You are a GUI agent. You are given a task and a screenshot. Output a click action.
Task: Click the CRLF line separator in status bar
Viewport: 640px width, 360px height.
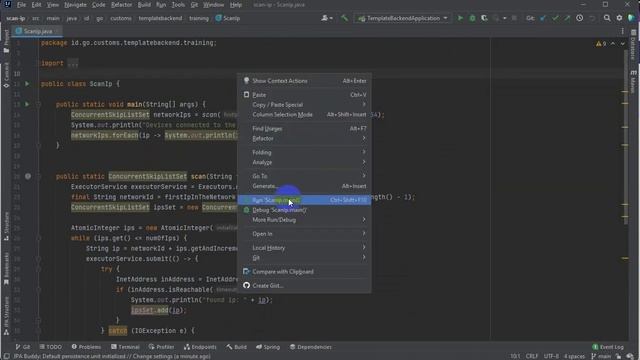532,356
